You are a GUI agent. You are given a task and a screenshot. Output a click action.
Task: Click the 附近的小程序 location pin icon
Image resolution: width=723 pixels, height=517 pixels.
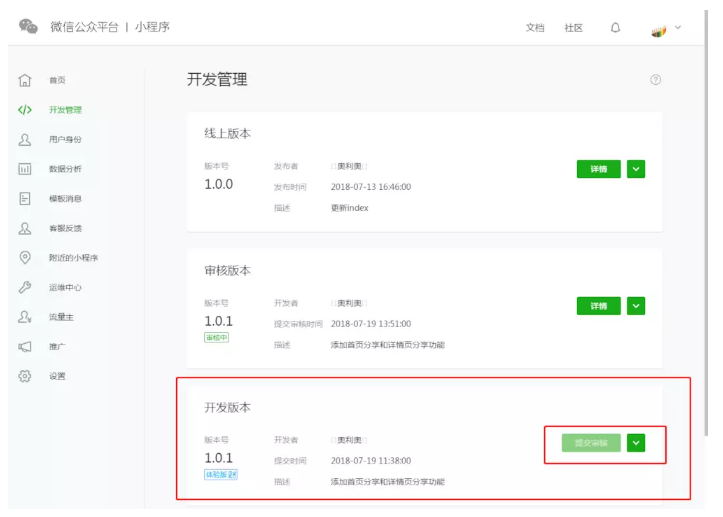(x=25, y=258)
